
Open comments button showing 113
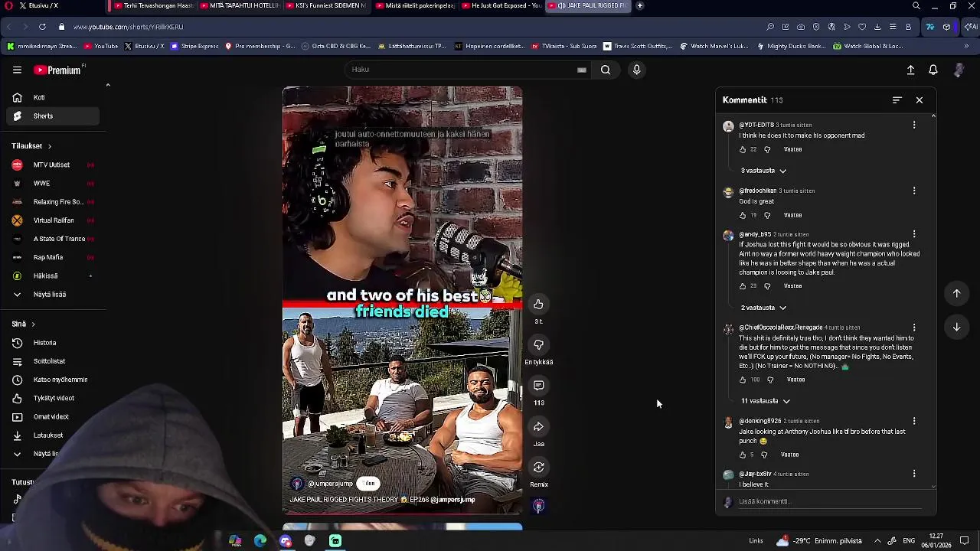tap(538, 386)
